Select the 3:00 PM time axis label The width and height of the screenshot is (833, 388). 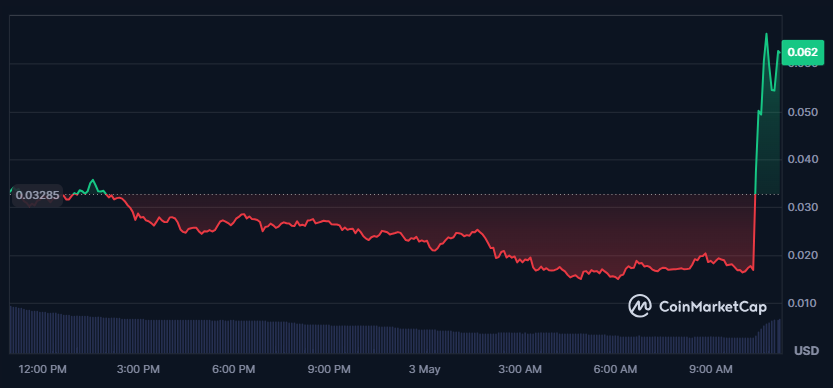tap(137, 369)
